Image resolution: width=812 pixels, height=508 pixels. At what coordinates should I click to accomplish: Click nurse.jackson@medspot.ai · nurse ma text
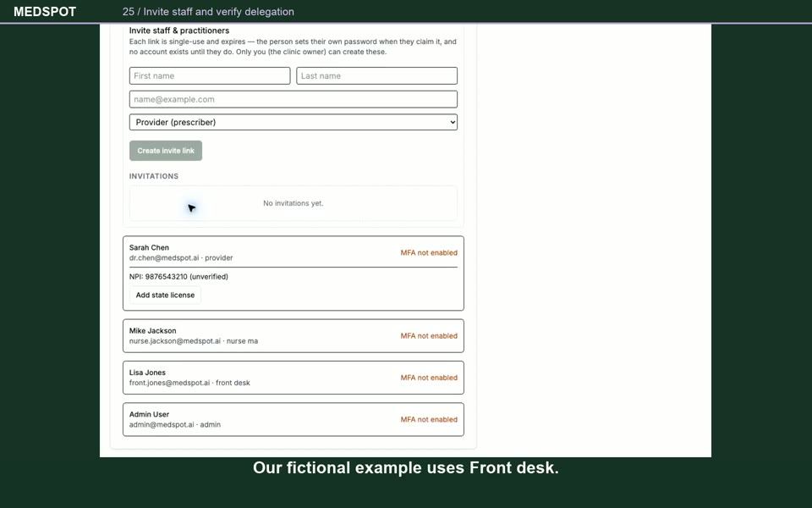194,341
